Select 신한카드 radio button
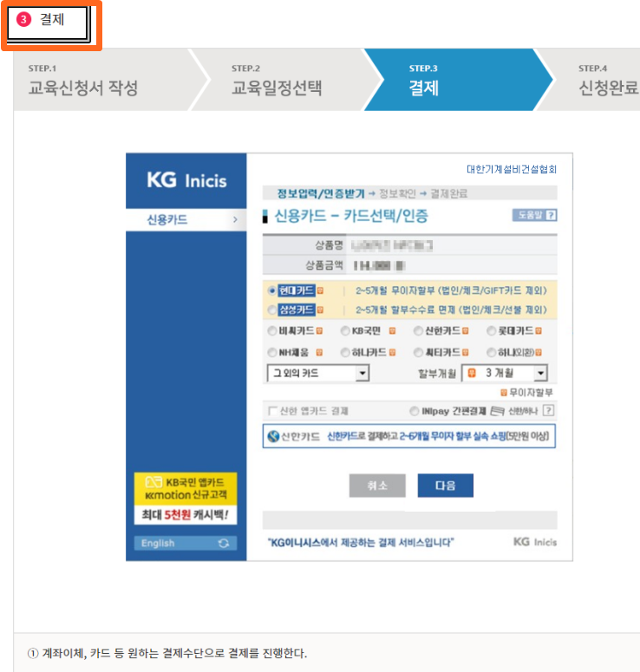Viewport: 640px width, 672px height. (418, 331)
